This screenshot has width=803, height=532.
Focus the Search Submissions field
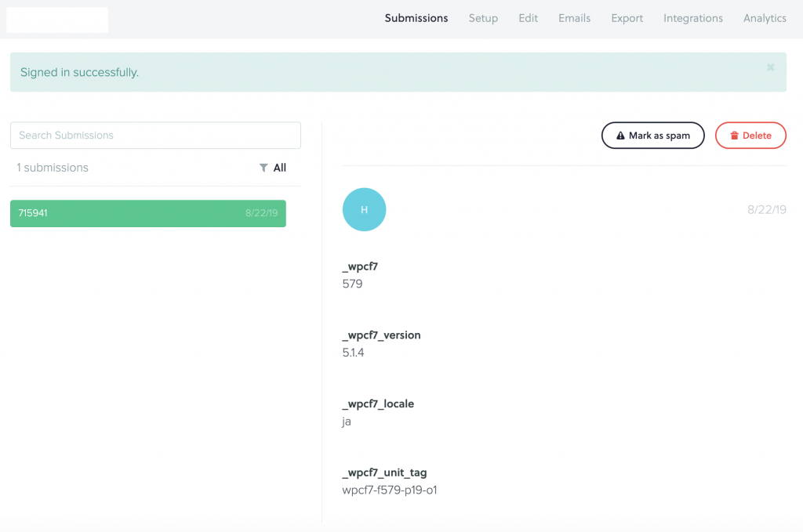point(156,136)
